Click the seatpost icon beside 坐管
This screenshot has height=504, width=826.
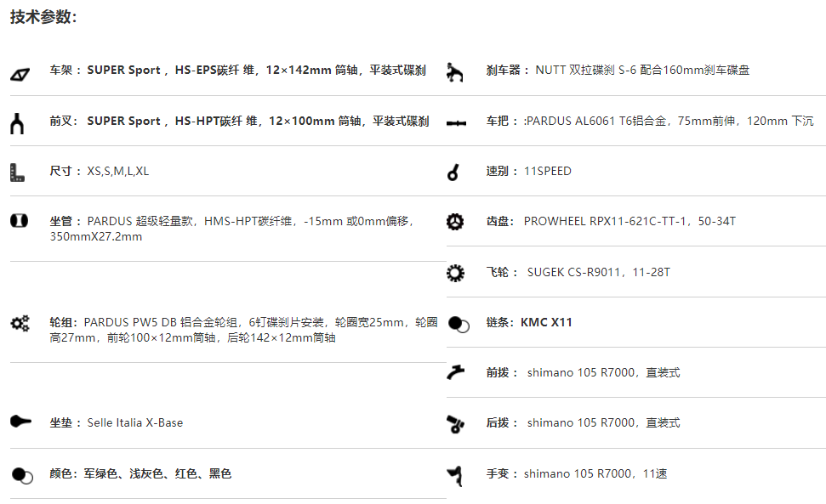19,220
